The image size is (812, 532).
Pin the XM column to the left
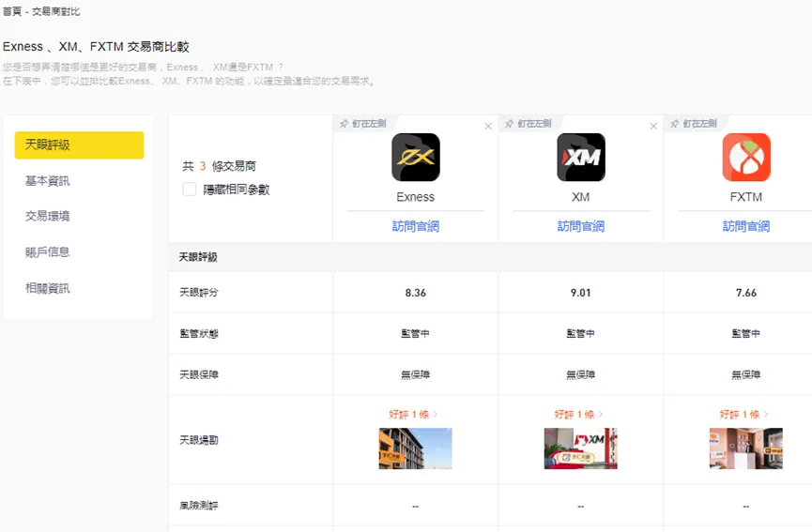click(x=529, y=124)
